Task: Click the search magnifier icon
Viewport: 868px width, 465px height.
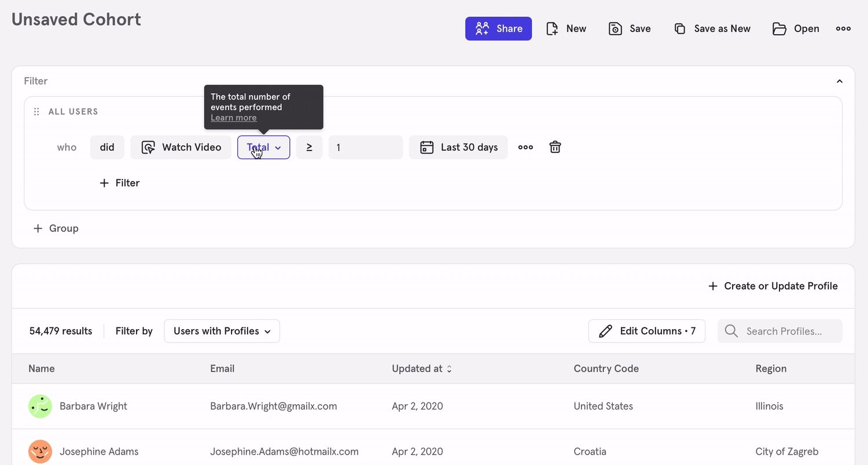Action: coord(731,331)
